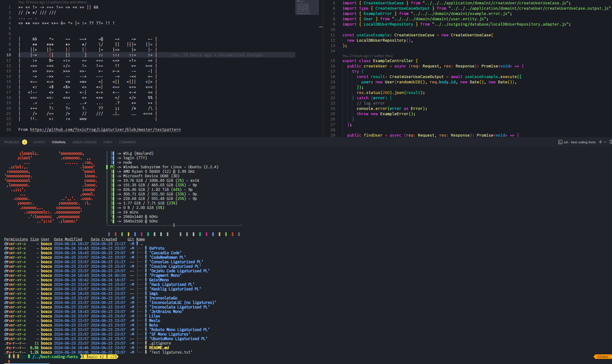Click line number 10 in left editor gutter
This screenshot has width=612, height=364.
(x=9, y=55)
